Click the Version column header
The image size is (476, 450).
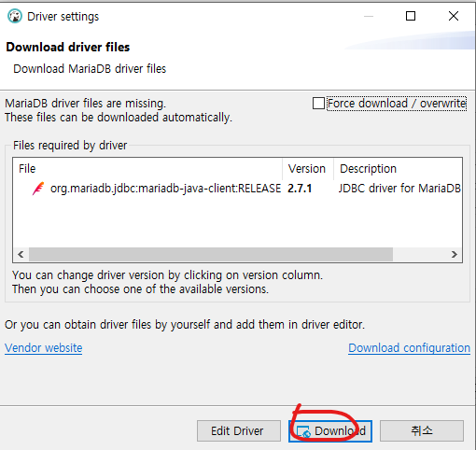click(308, 169)
